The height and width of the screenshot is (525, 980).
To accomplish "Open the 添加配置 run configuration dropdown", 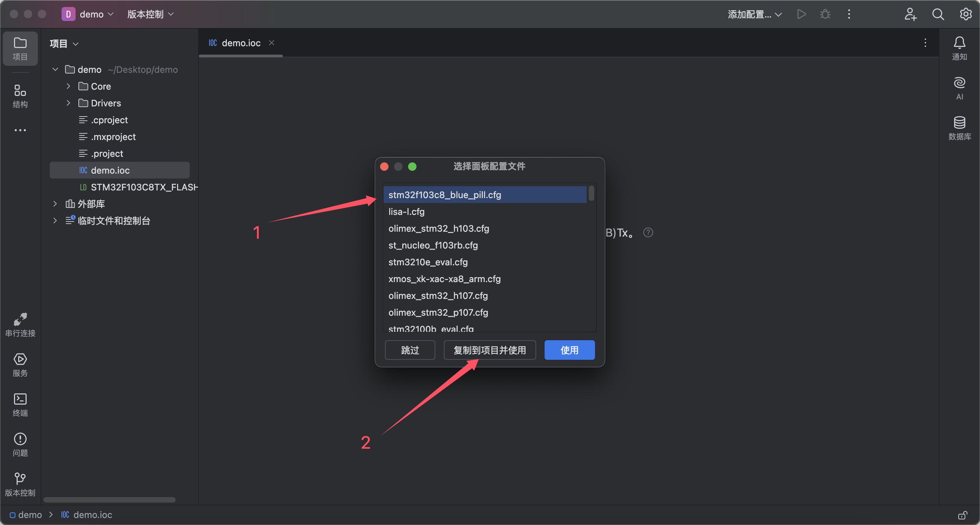I will tap(754, 14).
